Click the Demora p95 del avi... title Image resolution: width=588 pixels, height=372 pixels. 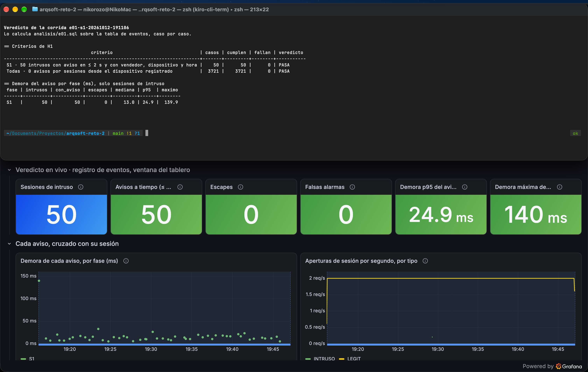(x=428, y=187)
